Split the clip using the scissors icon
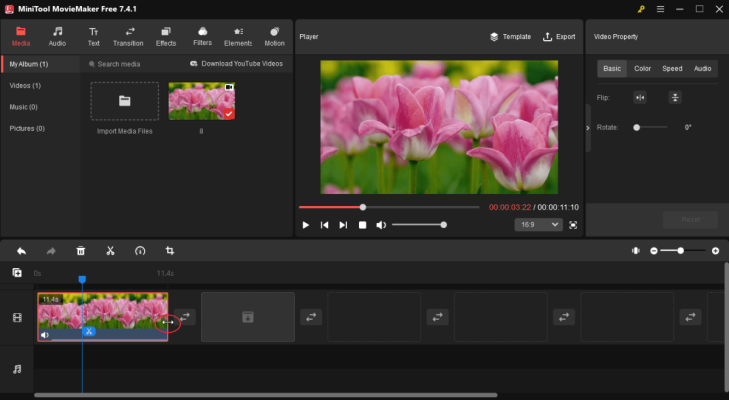The width and height of the screenshot is (729, 400). pyautogui.click(x=111, y=251)
